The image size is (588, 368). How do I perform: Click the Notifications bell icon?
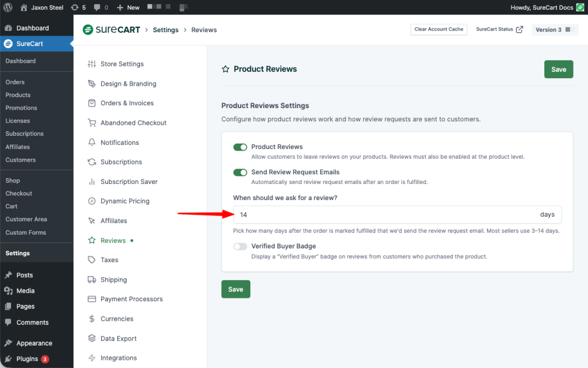pos(92,143)
